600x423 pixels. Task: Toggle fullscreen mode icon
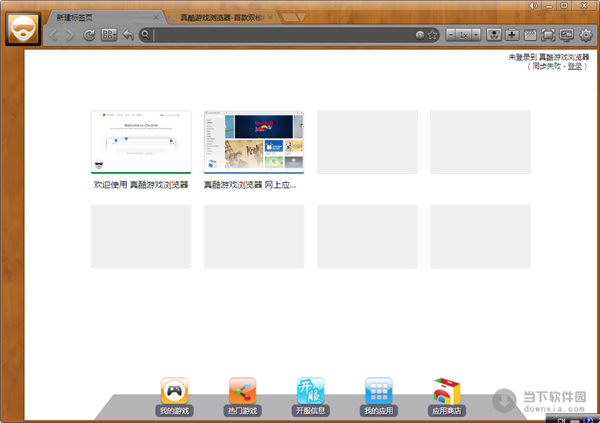click(548, 35)
